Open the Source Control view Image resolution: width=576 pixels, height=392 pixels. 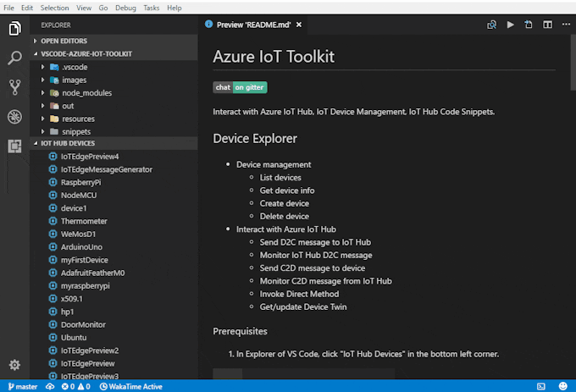(x=14, y=87)
